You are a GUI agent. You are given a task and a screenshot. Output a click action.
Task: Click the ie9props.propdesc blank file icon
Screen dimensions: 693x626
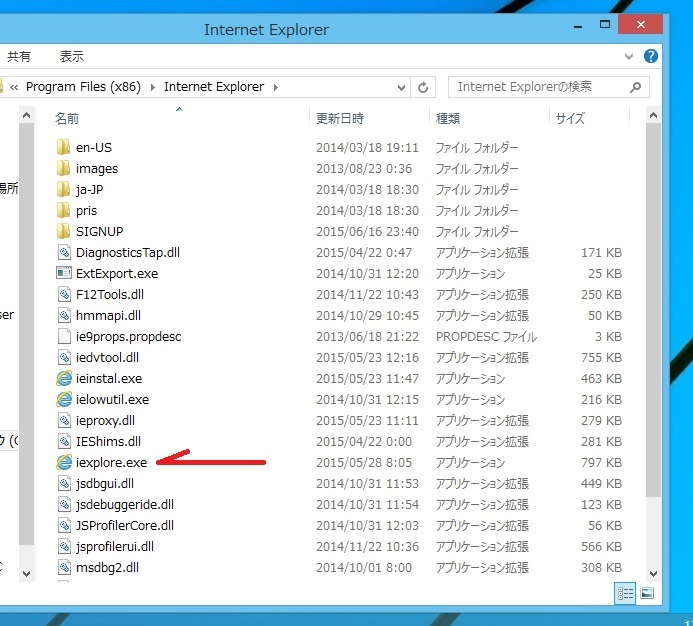click(x=64, y=336)
